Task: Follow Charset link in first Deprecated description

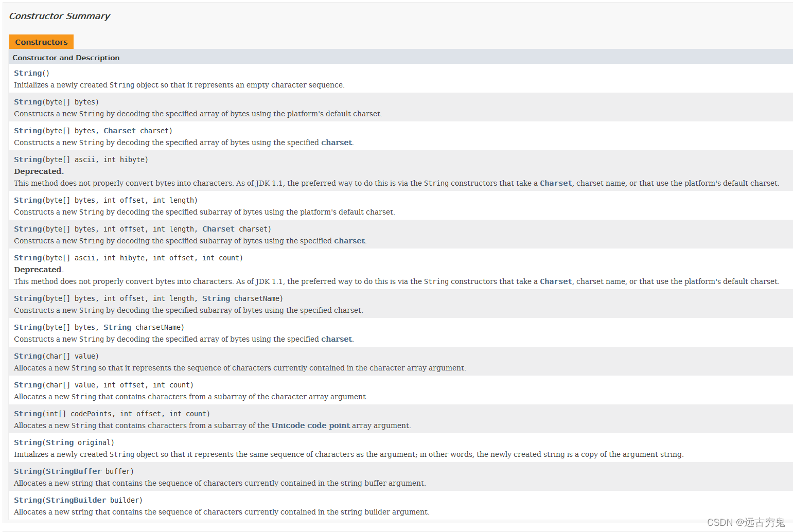Action: click(556, 183)
